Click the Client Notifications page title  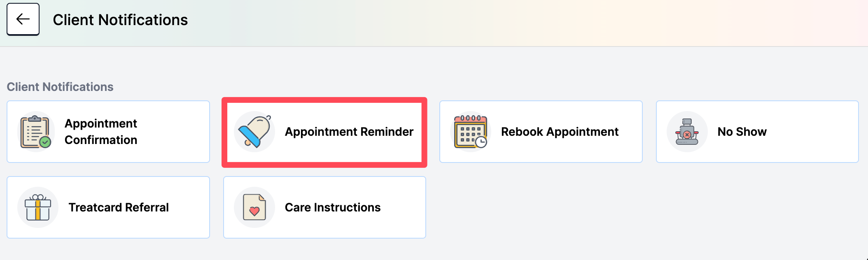[x=120, y=20]
